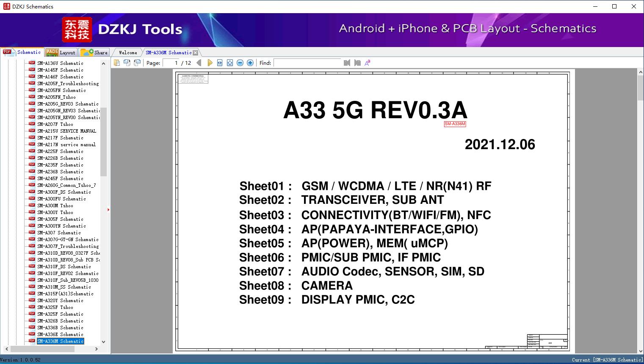Image resolution: width=644 pixels, height=364 pixels.
Task: Open SM-A300YN Schematic entry
Action: (x=61, y=226)
